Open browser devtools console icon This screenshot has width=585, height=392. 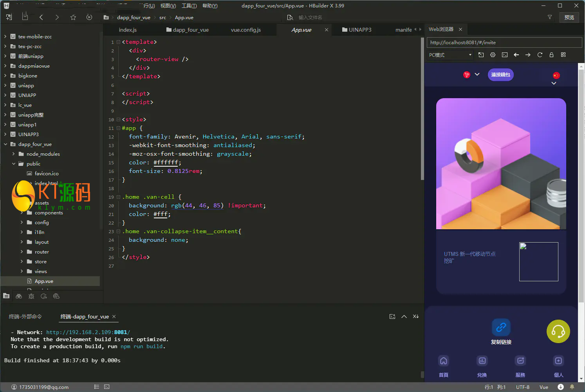tap(504, 55)
